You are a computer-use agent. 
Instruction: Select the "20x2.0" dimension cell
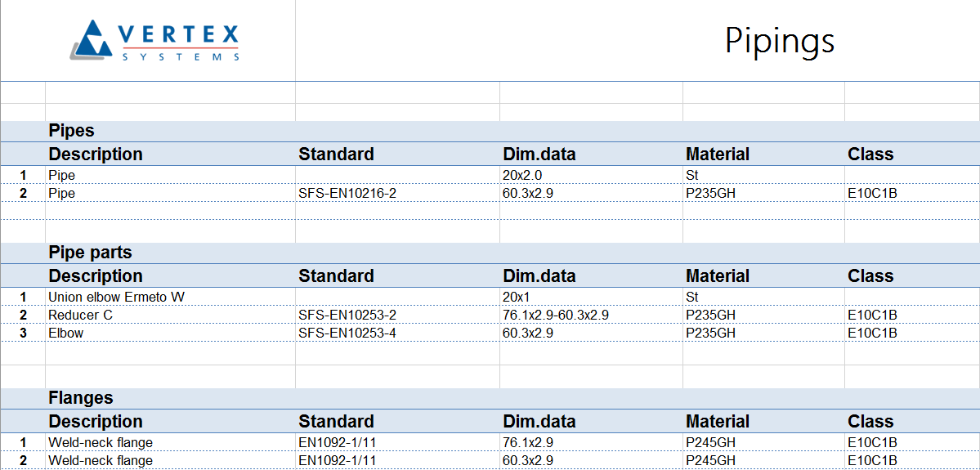522,175
